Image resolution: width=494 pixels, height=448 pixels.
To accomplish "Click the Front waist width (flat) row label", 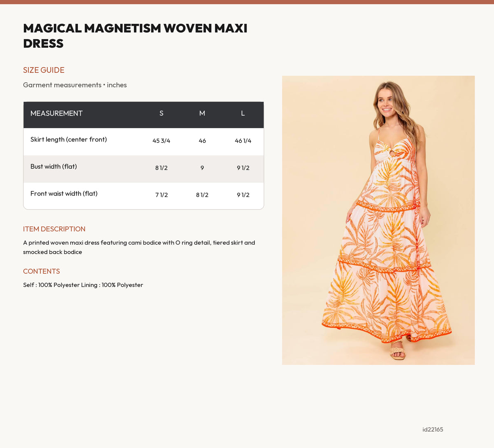I will 64,194.
